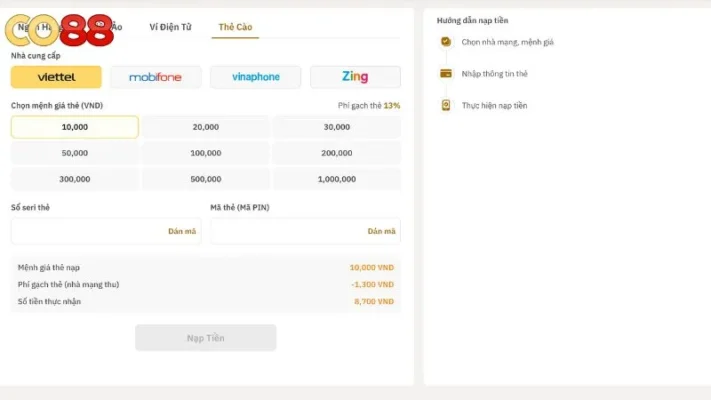The height and width of the screenshot is (400, 711).
Task: Select the 200,000 denomination
Action: point(336,153)
